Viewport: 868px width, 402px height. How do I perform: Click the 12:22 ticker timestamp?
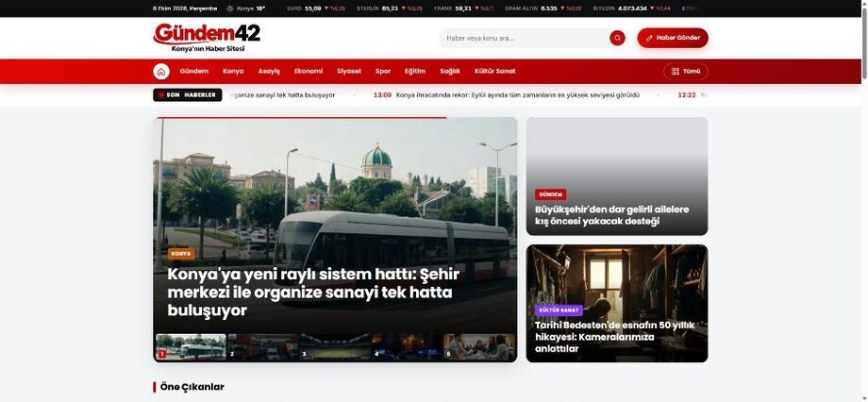point(687,95)
